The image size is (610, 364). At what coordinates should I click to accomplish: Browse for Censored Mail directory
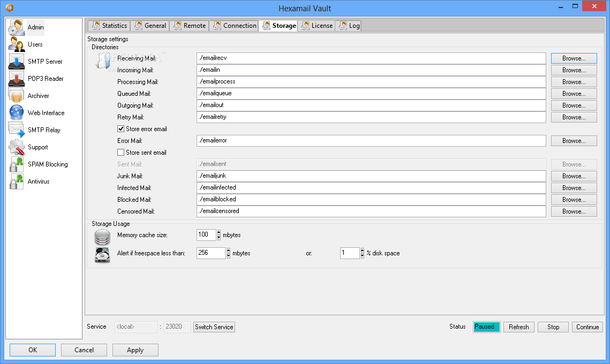coord(574,211)
